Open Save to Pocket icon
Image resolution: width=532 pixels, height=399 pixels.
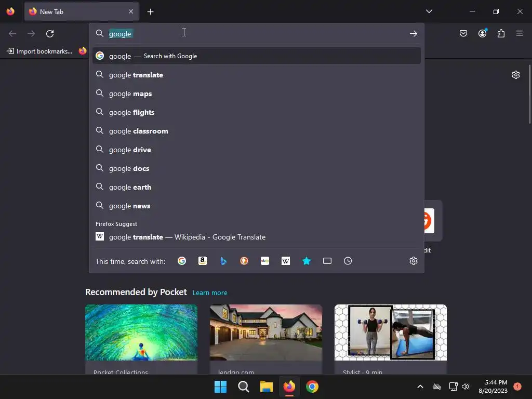[x=463, y=33]
